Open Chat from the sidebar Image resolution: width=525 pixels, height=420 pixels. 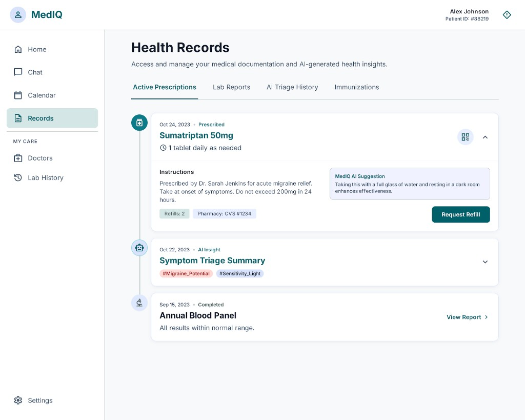pyautogui.click(x=52, y=72)
